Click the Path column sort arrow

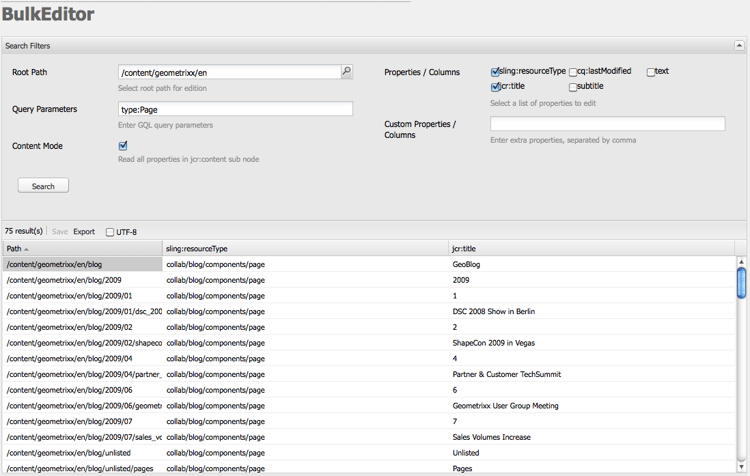[x=26, y=249]
